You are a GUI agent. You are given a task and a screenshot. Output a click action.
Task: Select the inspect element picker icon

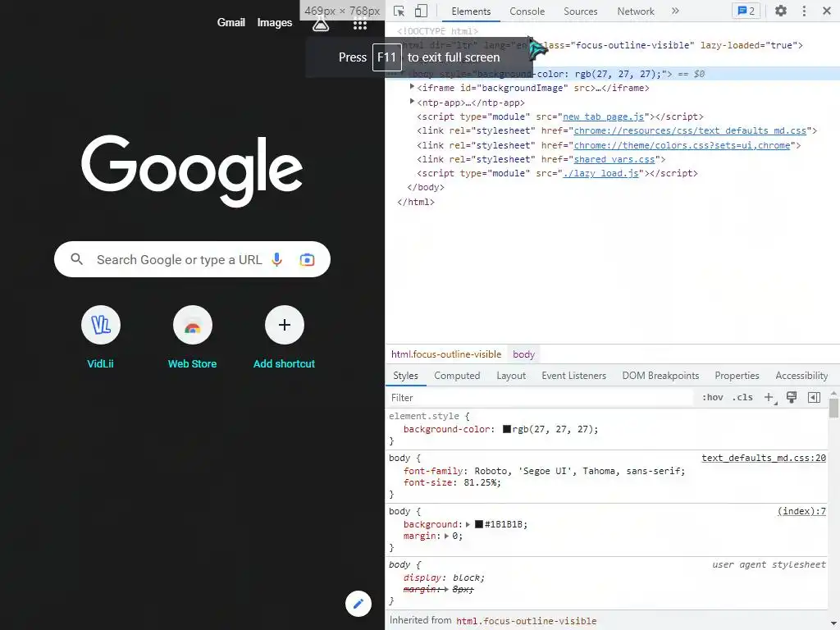pyautogui.click(x=399, y=11)
